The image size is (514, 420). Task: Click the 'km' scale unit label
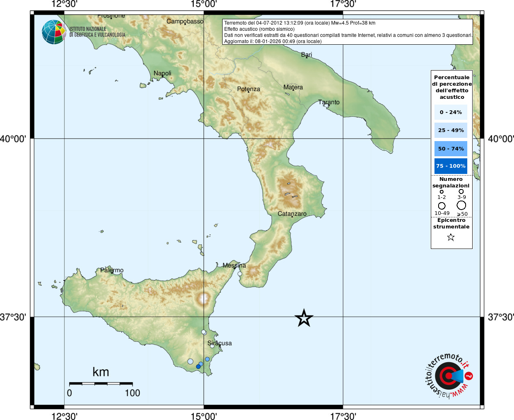pyautogui.click(x=101, y=372)
